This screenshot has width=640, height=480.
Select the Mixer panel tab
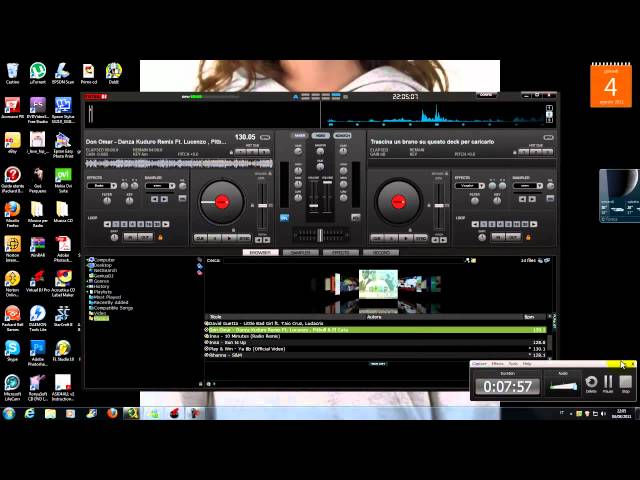[x=299, y=136]
